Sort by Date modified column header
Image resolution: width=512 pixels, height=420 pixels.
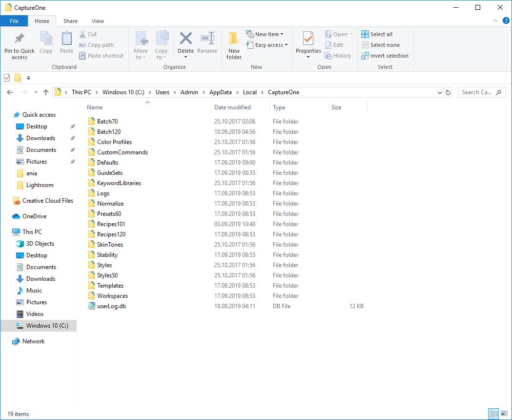232,107
